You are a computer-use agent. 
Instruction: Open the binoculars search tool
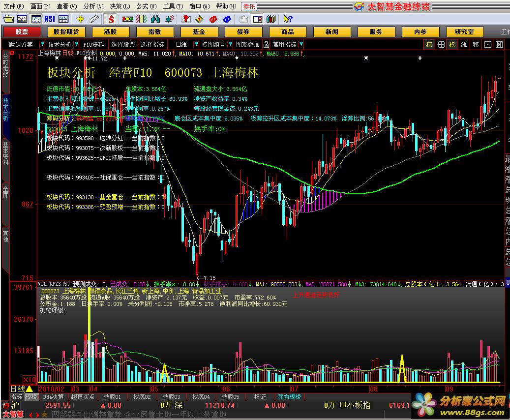[155, 19]
